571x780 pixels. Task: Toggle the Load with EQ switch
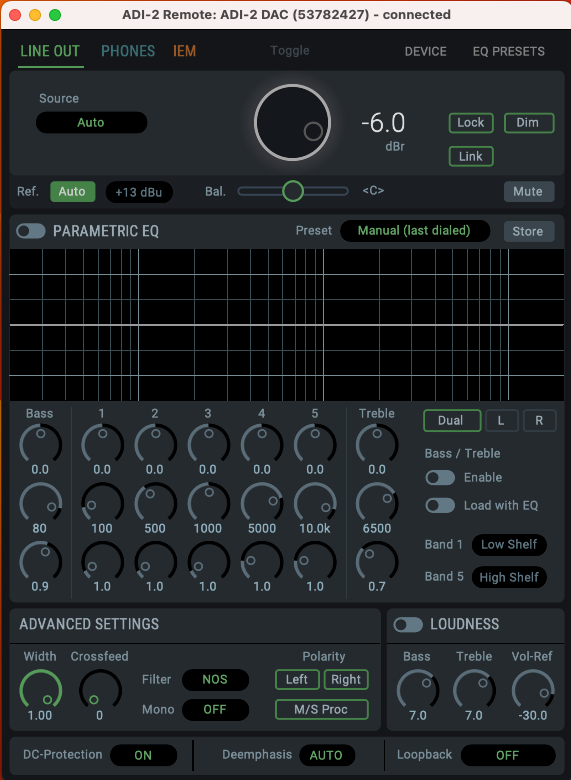pyautogui.click(x=440, y=505)
